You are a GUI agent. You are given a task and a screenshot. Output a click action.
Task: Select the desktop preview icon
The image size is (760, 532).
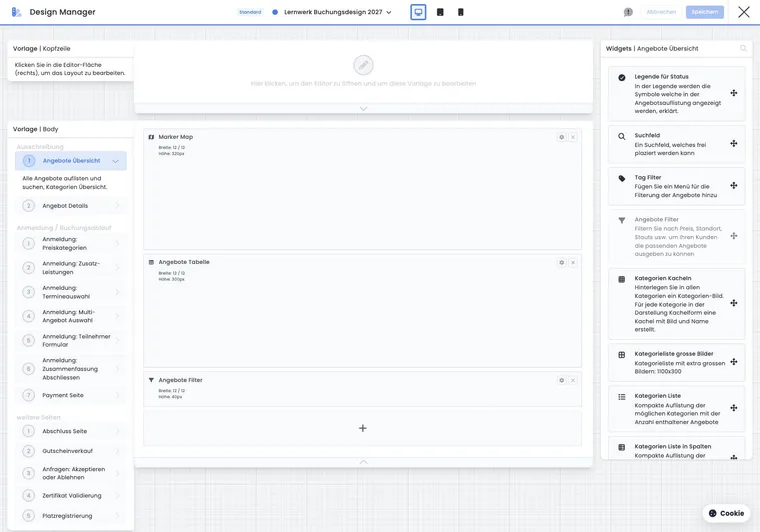coord(418,12)
